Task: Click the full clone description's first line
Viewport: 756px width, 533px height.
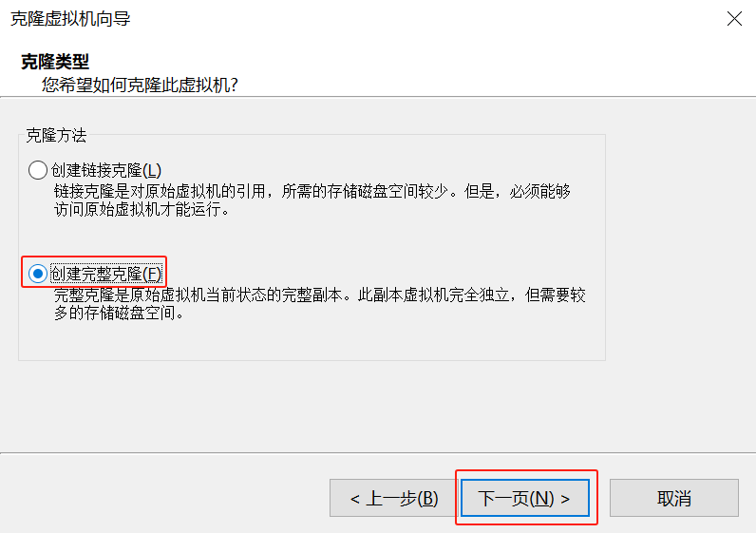Action: 320,295
